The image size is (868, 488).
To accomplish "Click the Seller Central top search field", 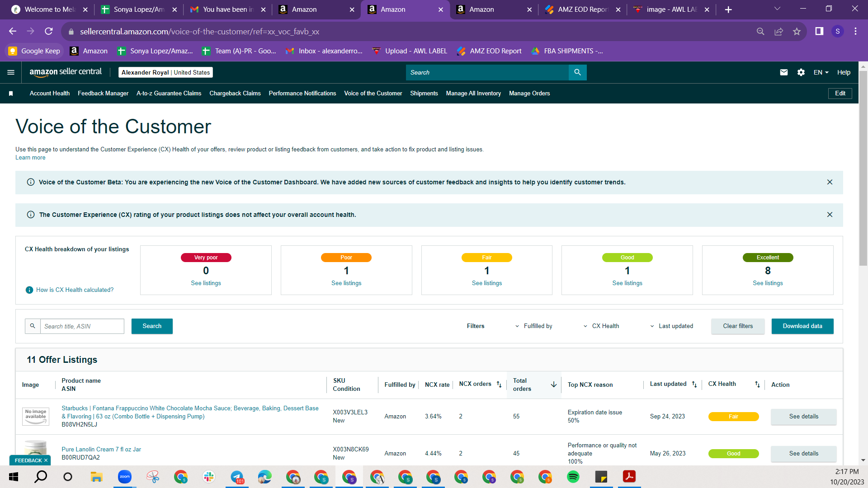I will point(487,72).
